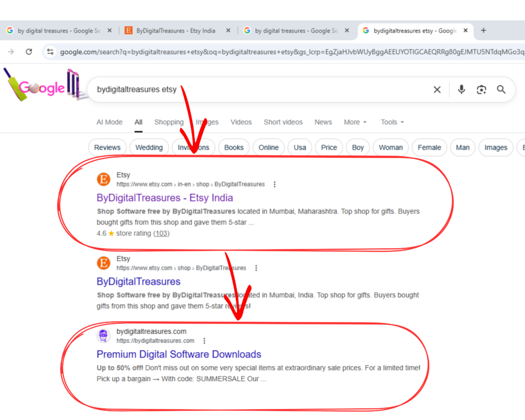Switch to first 'by digital treasures' tab
525x420 pixels.
pyautogui.click(x=59, y=30)
